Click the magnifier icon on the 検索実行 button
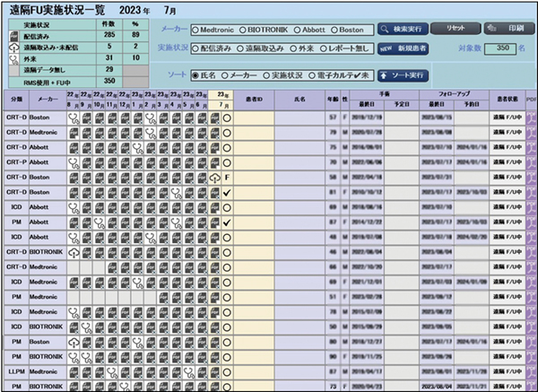538x392 pixels. tap(386, 29)
